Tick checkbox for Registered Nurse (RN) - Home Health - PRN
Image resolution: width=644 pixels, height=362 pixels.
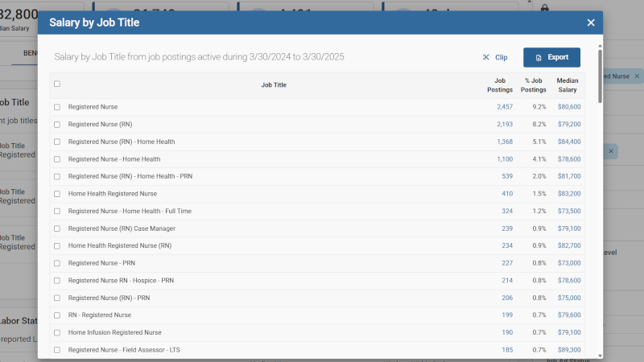(x=57, y=176)
